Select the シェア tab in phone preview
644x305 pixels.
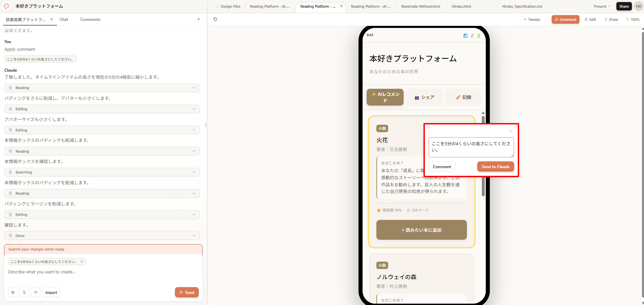pyautogui.click(x=424, y=97)
